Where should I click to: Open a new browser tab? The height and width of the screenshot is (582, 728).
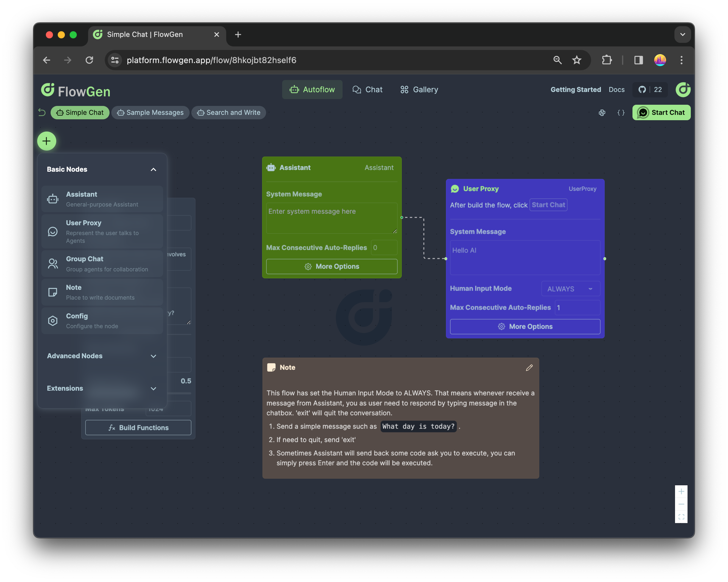[x=238, y=35]
